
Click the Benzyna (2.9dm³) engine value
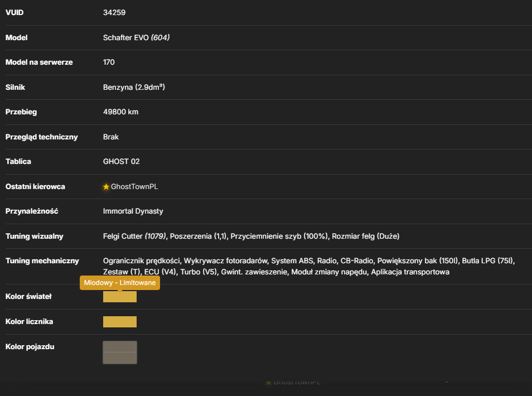[x=134, y=87]
